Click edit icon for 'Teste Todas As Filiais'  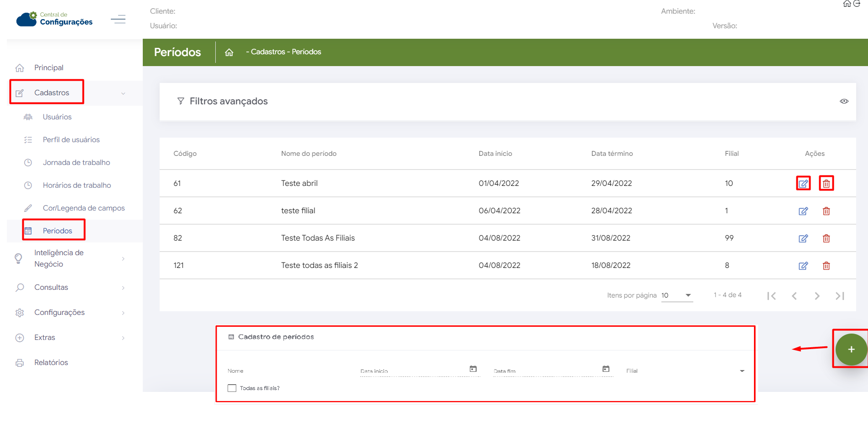pos(803,238)
